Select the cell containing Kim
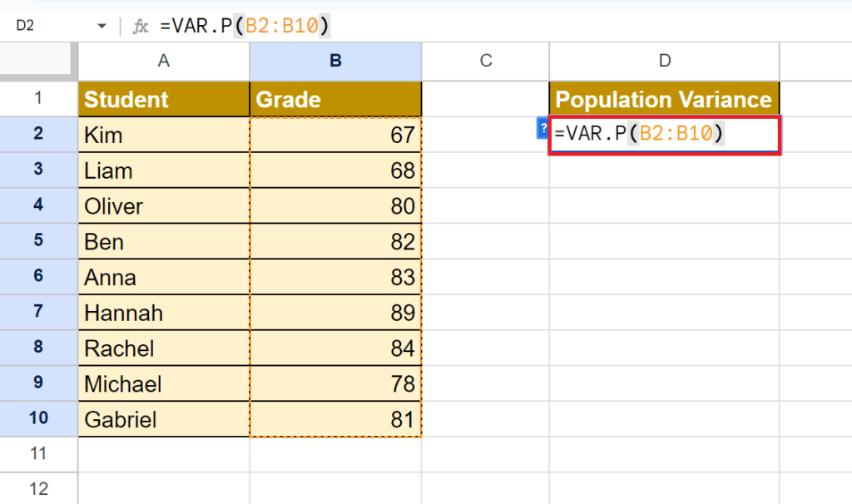The image size is (852, 504). [163, 134]
